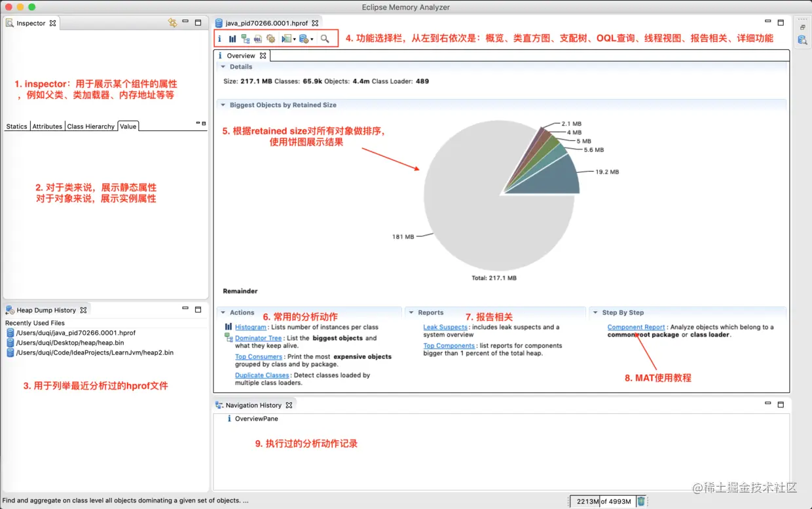The image size is (812, 509).
Task: Open the Query Browser dropdown arrow
Action: 312,39
